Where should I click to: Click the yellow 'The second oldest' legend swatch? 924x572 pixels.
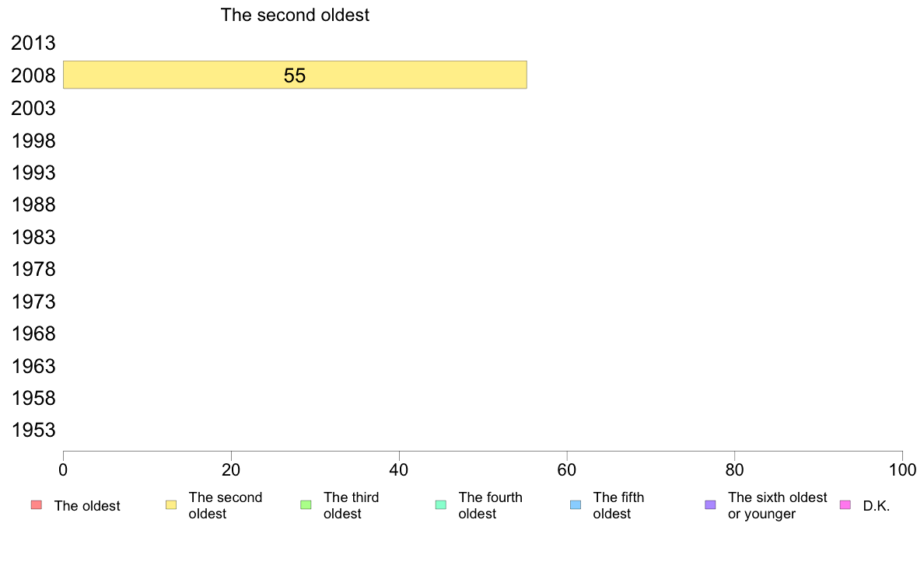coord(171,505)
